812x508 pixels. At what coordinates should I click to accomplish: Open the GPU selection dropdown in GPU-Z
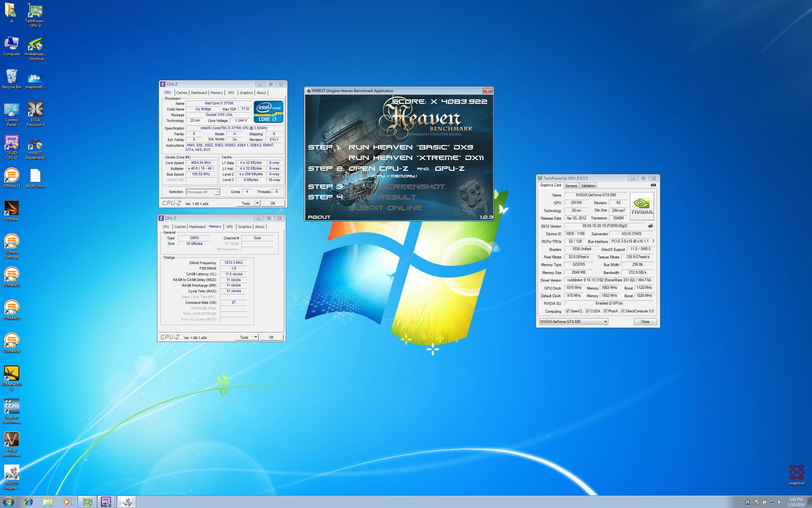coord(573,322)
